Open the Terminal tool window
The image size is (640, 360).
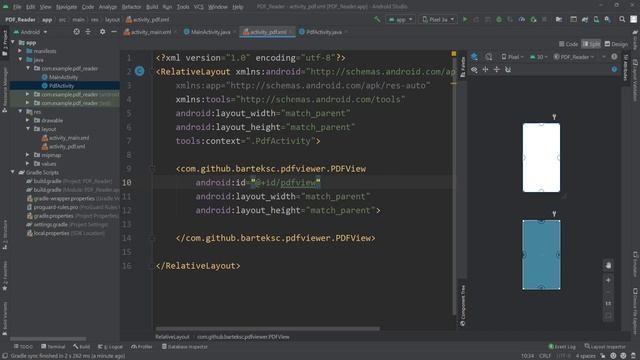point(53,347)
